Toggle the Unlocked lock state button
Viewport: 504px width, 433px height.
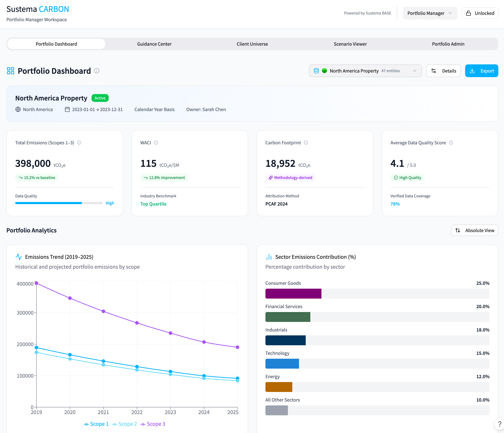(x=480, y=13)
